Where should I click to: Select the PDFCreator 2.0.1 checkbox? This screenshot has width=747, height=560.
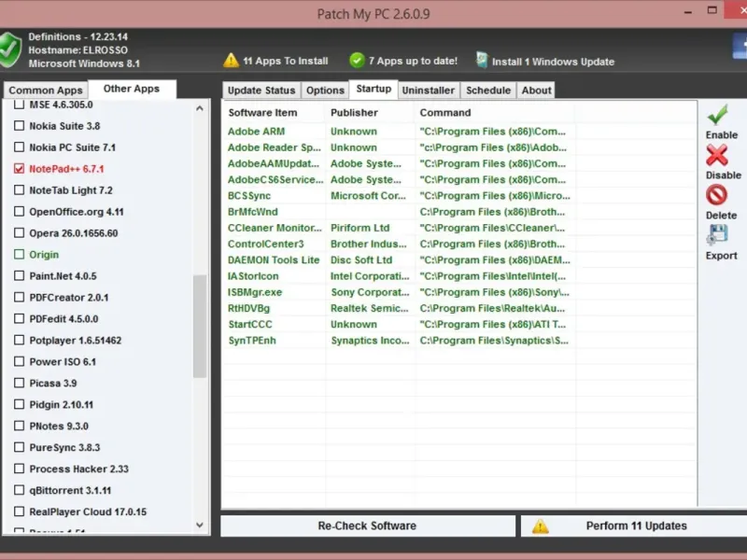coord(19,297)
